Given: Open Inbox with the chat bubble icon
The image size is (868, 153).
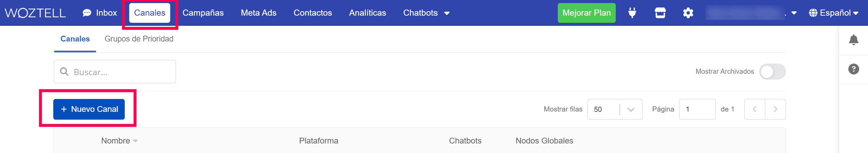Looking at the screenshot, I should 87,13.
